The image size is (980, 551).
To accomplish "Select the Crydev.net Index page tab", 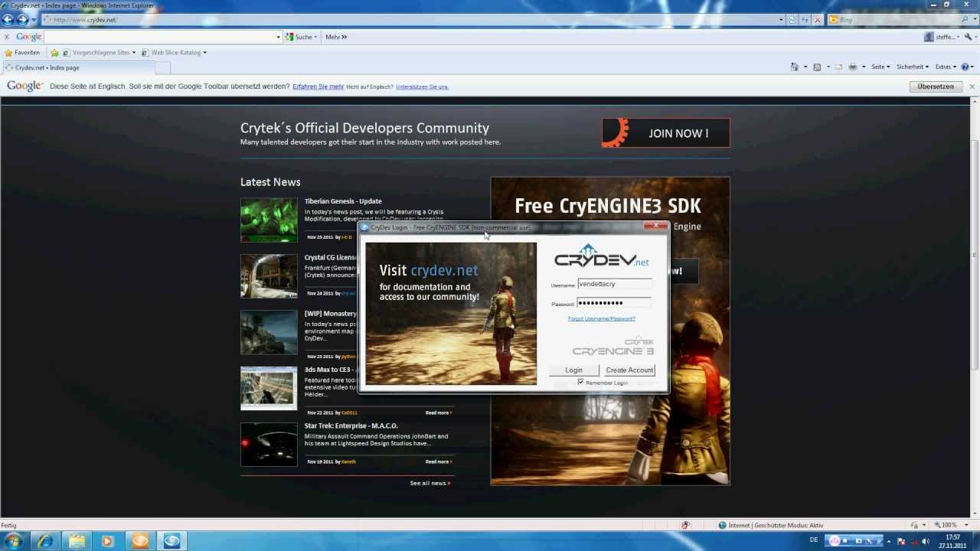I will click(77, 67).
